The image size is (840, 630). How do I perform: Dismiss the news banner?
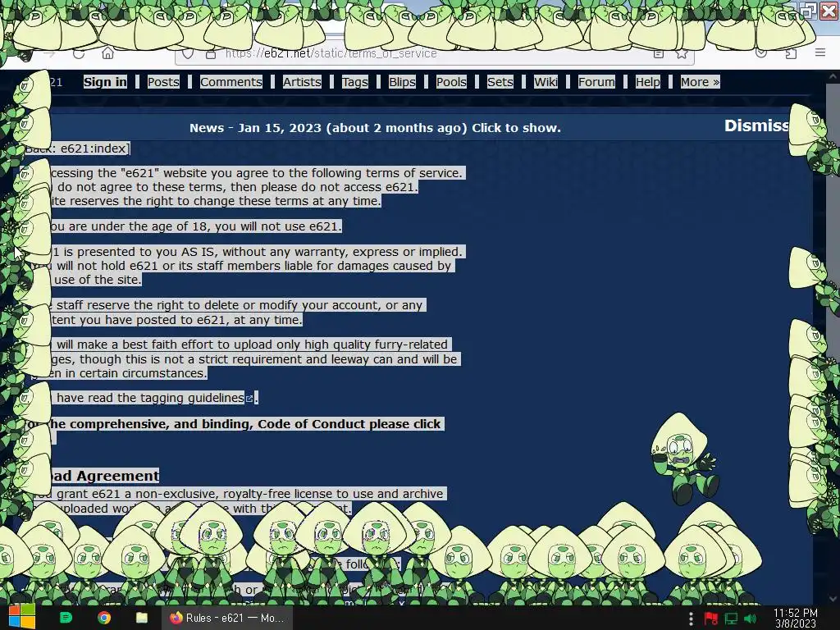pos(756,126)
